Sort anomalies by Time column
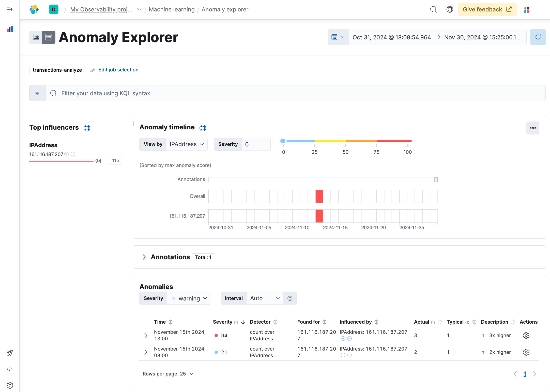 (163, 322)
